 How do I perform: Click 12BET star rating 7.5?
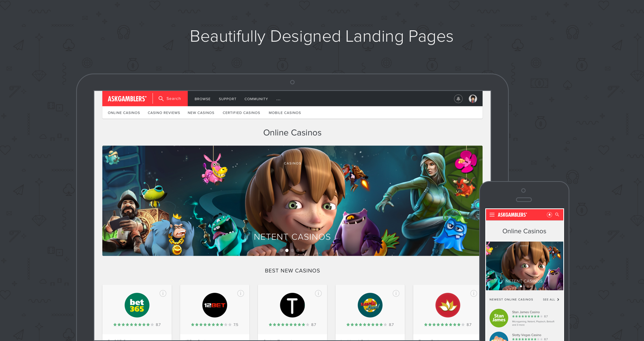(214, 325)
